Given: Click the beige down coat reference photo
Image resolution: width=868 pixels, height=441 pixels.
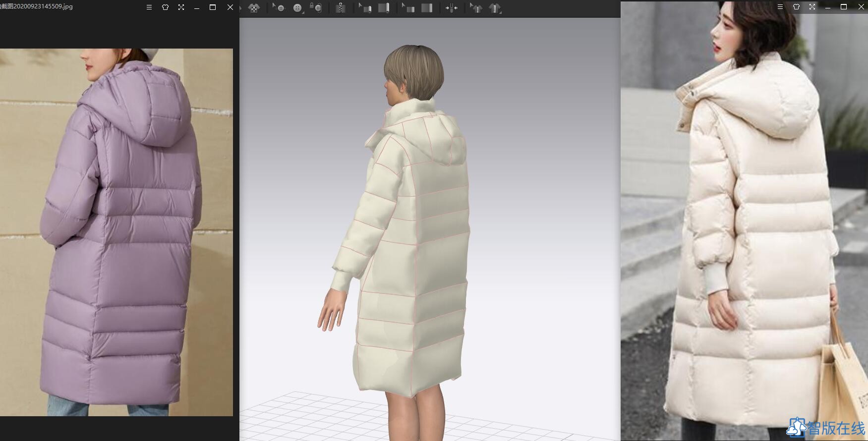Looking at the screenshot, I should click(744, 221).
